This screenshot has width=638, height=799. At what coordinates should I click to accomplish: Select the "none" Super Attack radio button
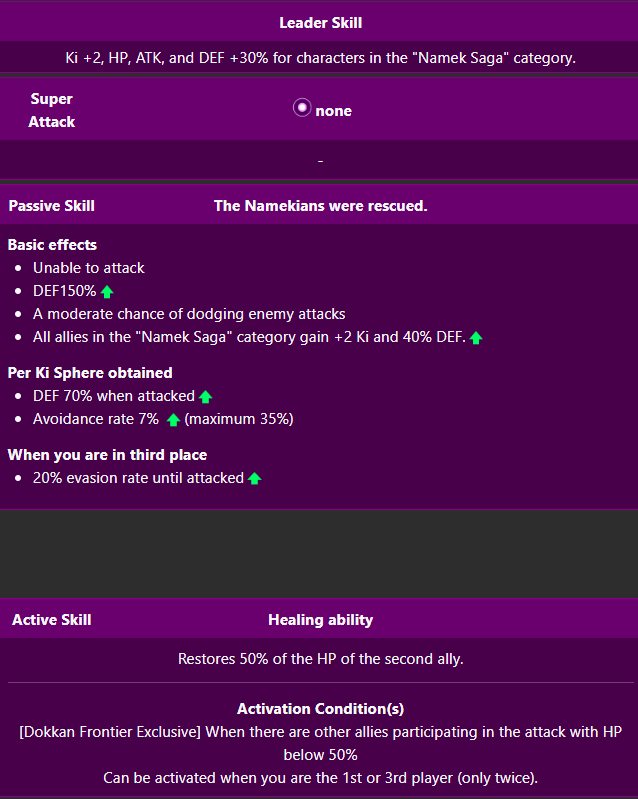coord(302,109)
